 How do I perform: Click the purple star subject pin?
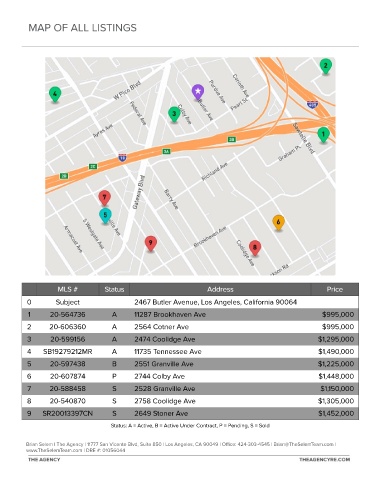(x=198, y=92)
